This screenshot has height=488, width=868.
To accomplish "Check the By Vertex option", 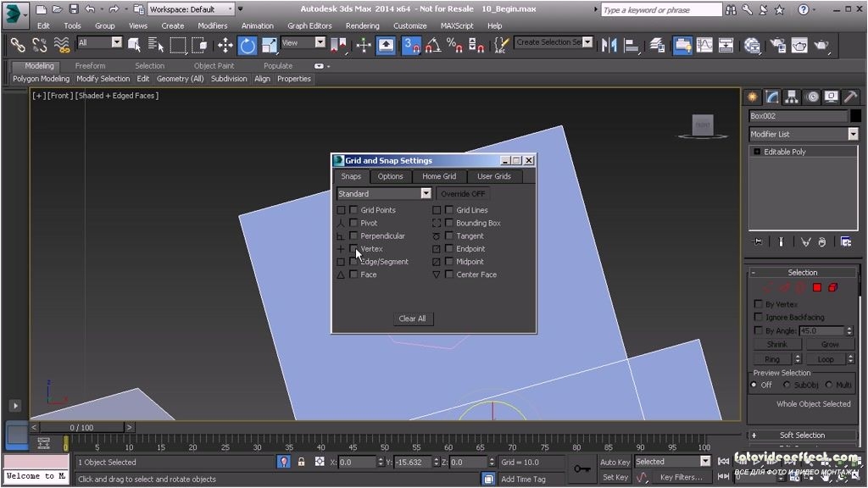I will click(759, 304).
